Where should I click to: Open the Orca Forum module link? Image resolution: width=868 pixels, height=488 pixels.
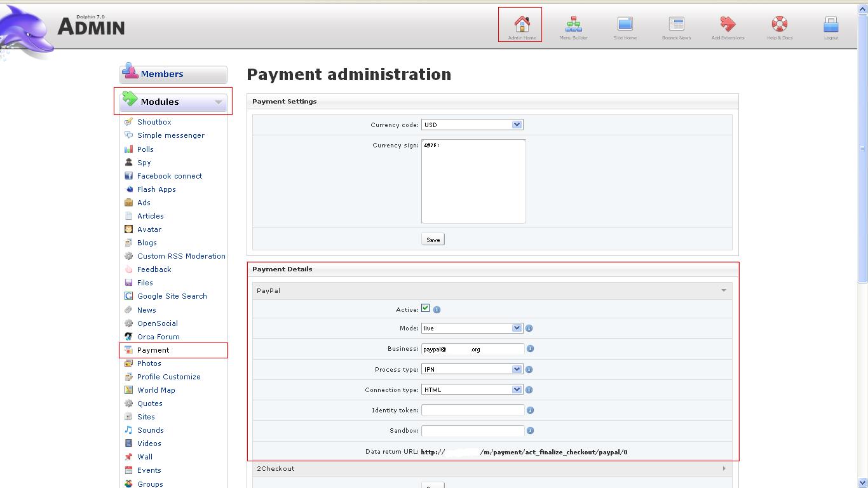tap(158, 337)
